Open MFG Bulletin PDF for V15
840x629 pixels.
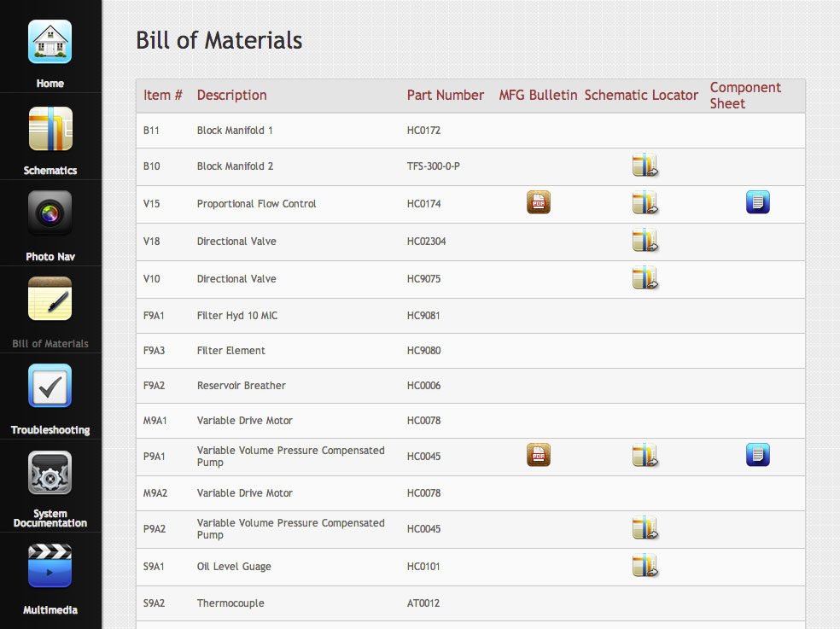point(538,202)
